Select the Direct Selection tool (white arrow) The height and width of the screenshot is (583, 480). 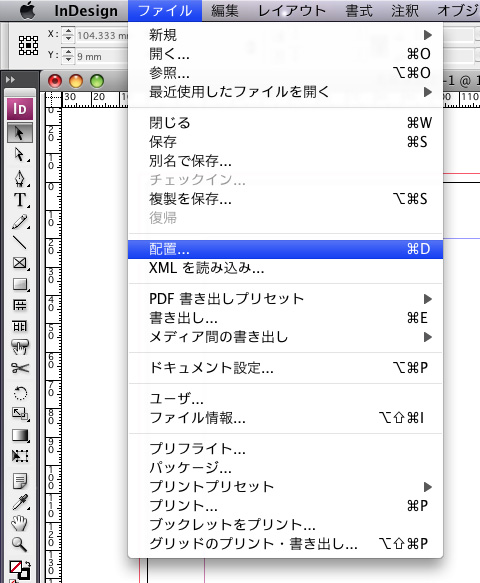20,155
